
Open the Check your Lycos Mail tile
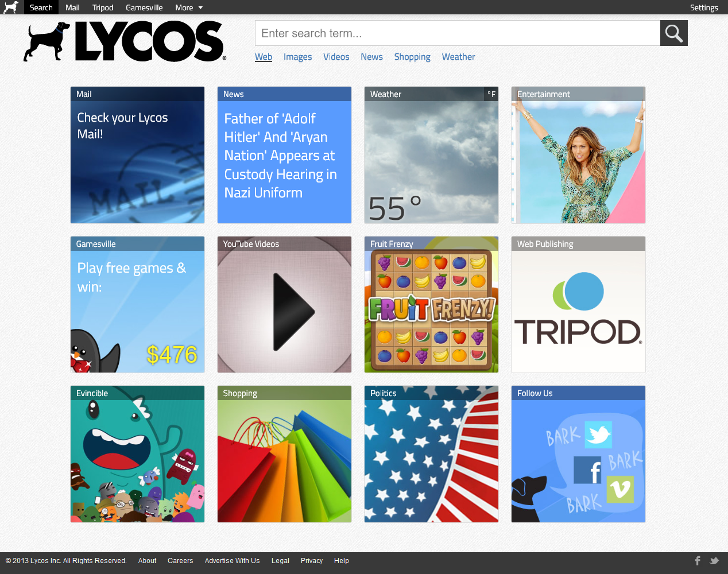coord(137,155)
